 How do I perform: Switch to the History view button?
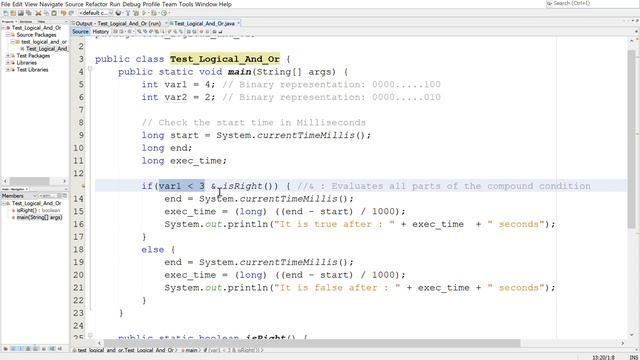pyautogui.click(x=100, y=31)
